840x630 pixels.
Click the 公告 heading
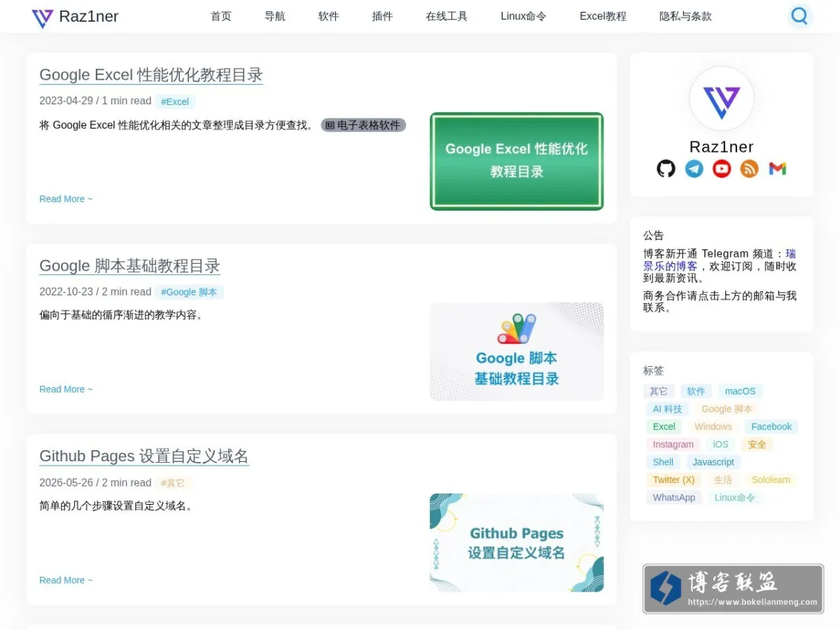click(x=654, y=235)
